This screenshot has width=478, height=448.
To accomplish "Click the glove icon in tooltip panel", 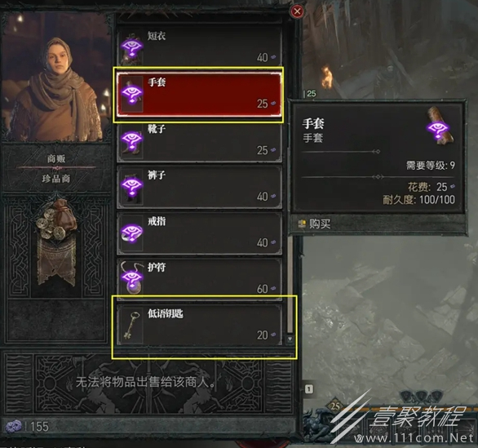I will (440, 126).
